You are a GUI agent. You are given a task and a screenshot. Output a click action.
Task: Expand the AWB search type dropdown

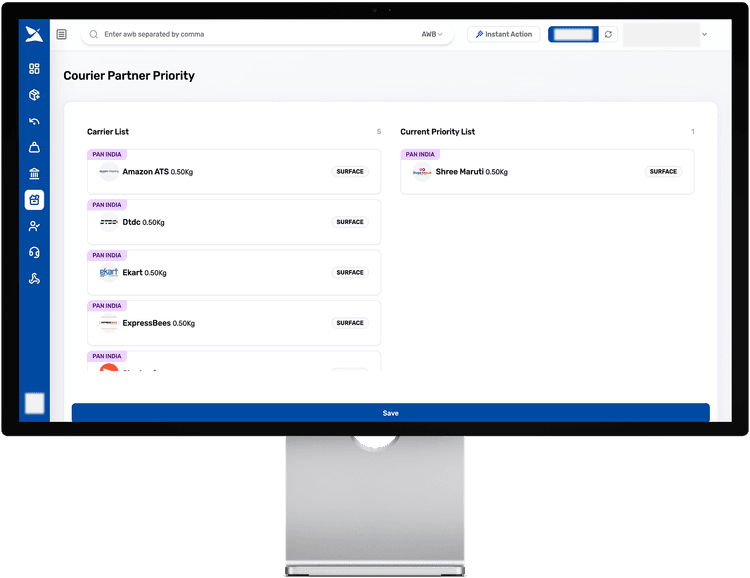coord(432,34)
